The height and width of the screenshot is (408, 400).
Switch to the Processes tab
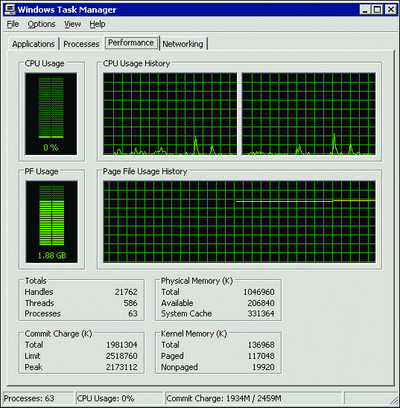tap(81, 44)
